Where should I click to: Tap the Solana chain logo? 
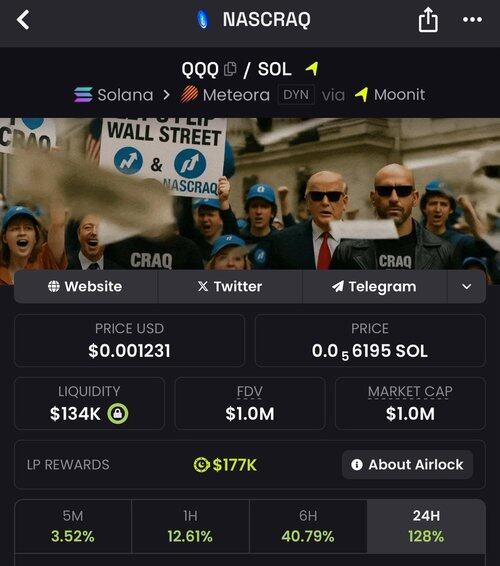[83, 95]
